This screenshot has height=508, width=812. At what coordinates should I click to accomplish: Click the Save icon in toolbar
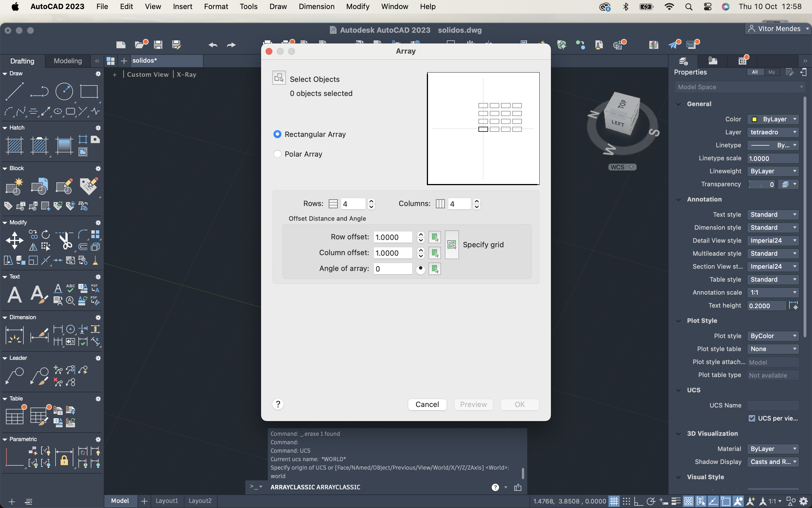(x=158, y=45)
